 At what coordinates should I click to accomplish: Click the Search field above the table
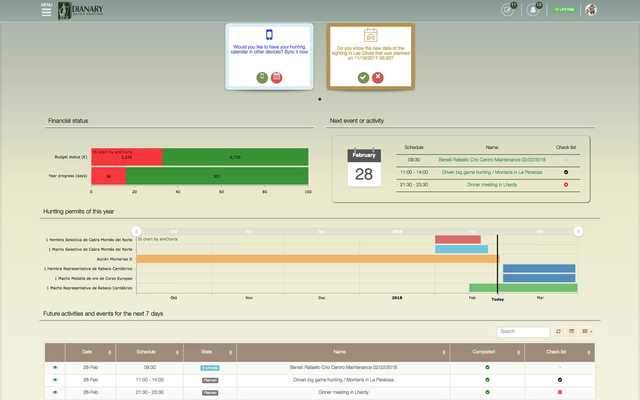pyautogui.click(x=523, y=331)
